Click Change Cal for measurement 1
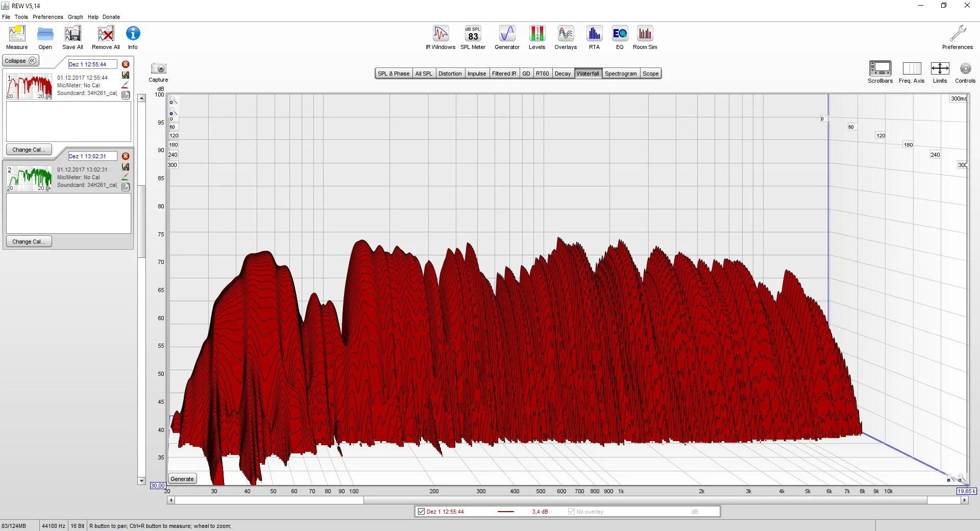 pyautogui.click(x=29, y=150)
